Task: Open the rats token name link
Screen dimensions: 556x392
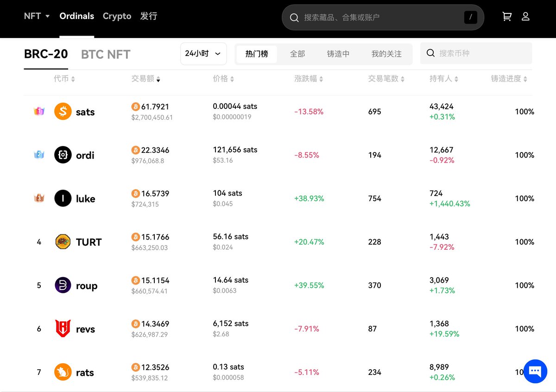Action: 85,373
